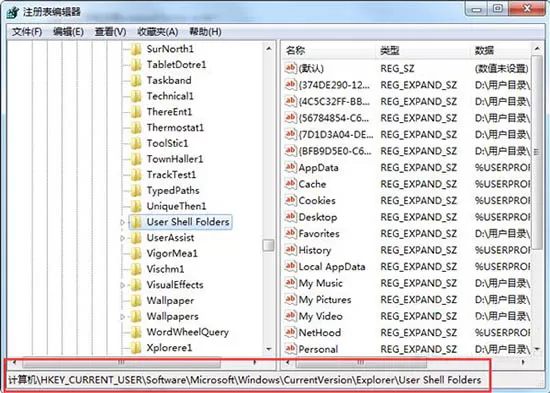Click the tree pane horizontal scroll left arrow

14,362
